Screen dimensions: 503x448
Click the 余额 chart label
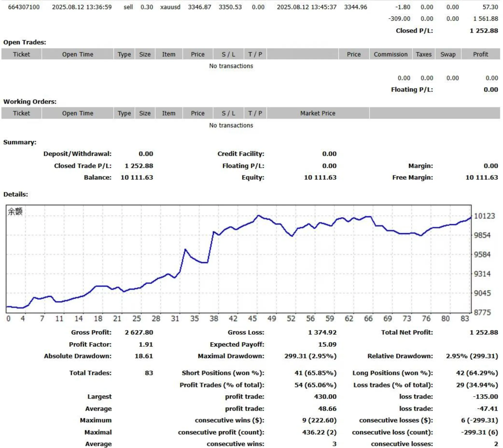[15, 211]
